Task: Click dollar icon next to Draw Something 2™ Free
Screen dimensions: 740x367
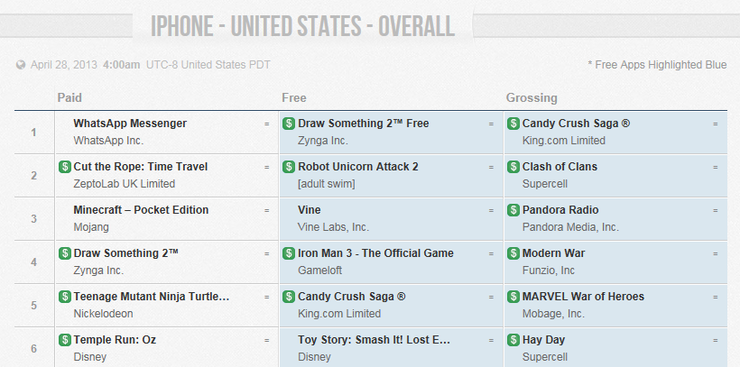Action: (x=289, y=124)
